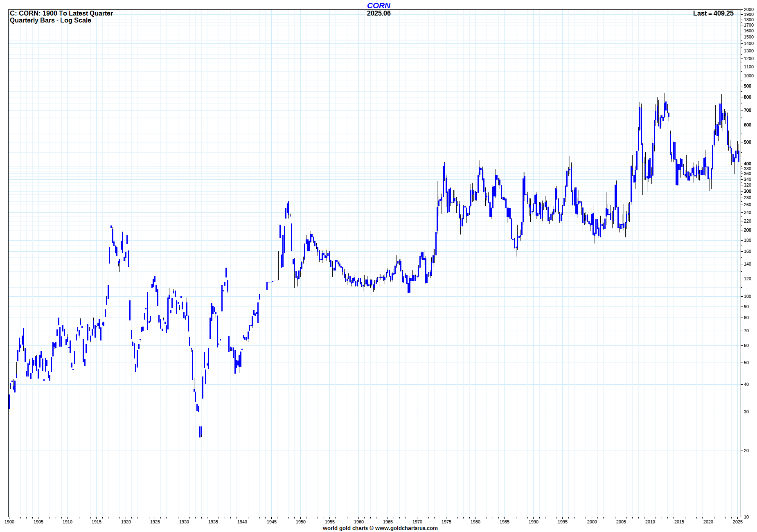Click the 40 price axis label
757x532 pixels.
pos(746,384)
